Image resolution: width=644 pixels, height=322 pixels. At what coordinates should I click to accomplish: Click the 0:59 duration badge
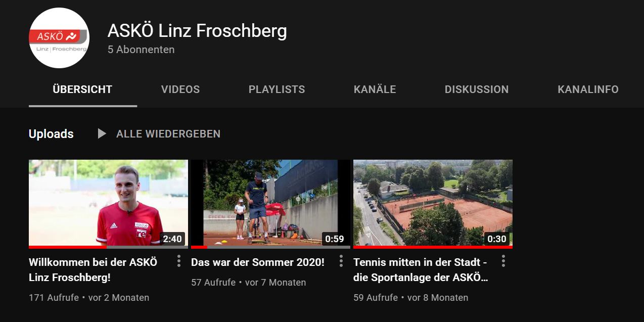(x=335, y=239)
